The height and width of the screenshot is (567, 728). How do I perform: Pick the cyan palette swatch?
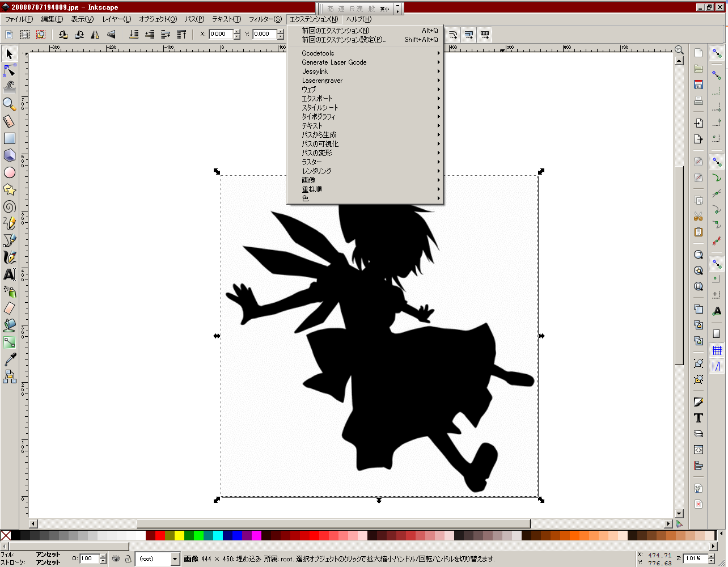pyautogui.click(x=218, y=535)
